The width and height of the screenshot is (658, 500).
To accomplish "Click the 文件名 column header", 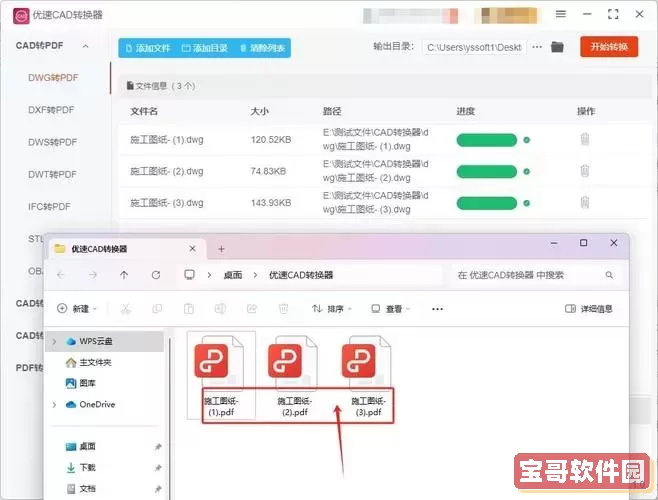I will [x=144, y=111].
